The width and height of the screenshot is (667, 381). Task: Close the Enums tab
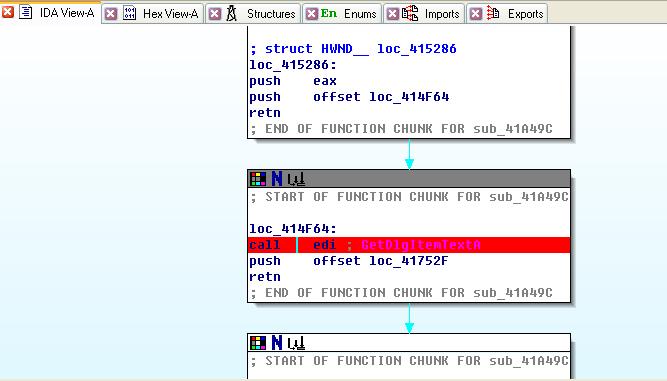312,14
